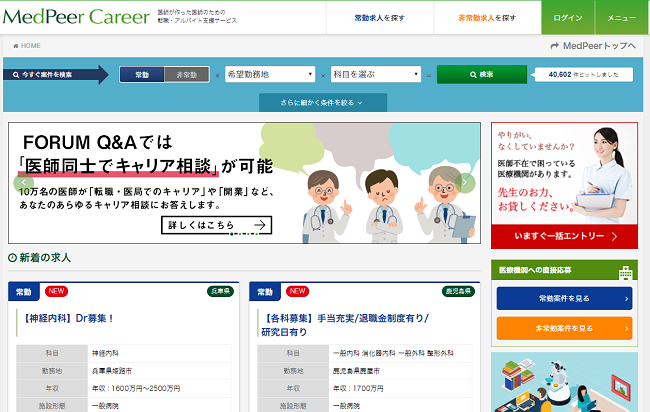This screenshot has height=412, width=650.
Task: Click the 常勤 tab on 神経内科 card
Action: (x=24, y=292)
